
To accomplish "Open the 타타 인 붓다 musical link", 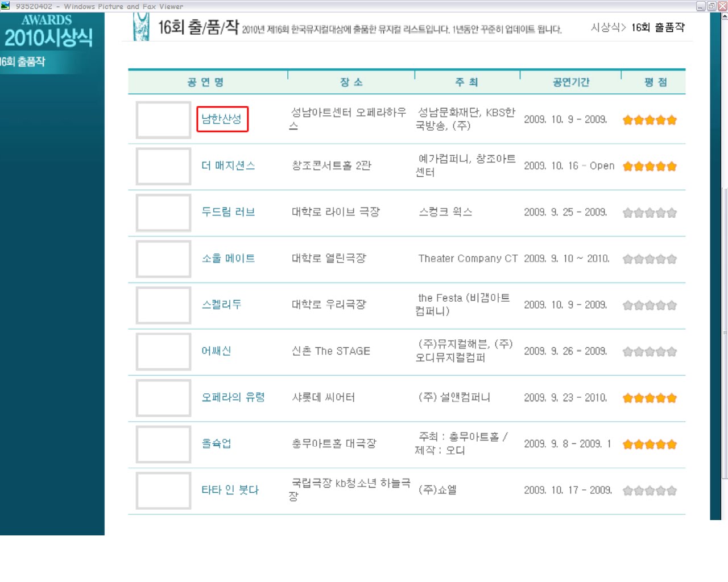I will point(230,490).
